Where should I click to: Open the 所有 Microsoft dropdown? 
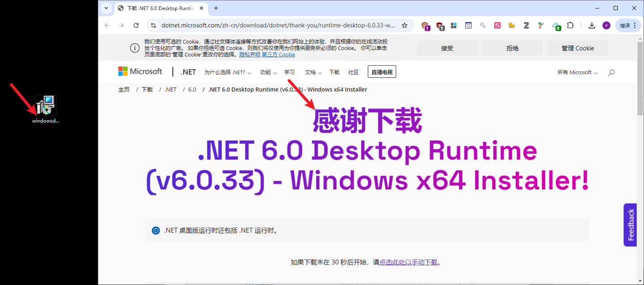576,72
